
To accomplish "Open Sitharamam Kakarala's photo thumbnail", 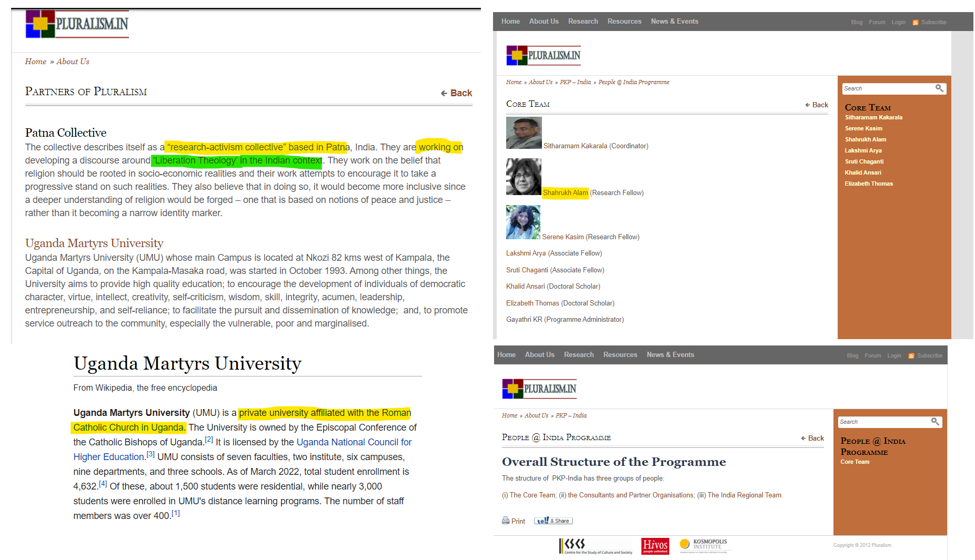I will tap(524, 133).
